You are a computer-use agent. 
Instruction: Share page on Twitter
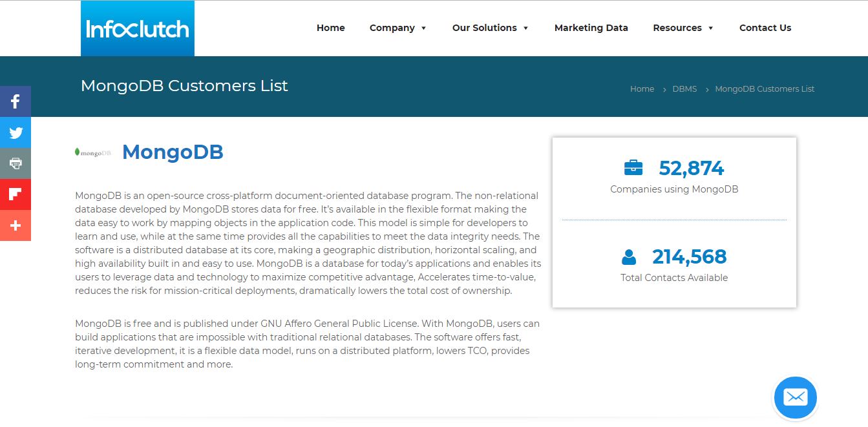point(16,132)
